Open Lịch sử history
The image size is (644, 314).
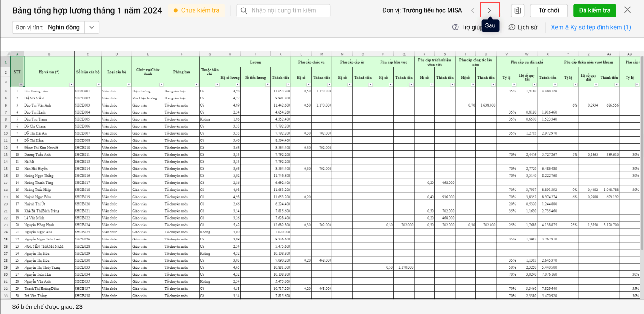point(523,27)
